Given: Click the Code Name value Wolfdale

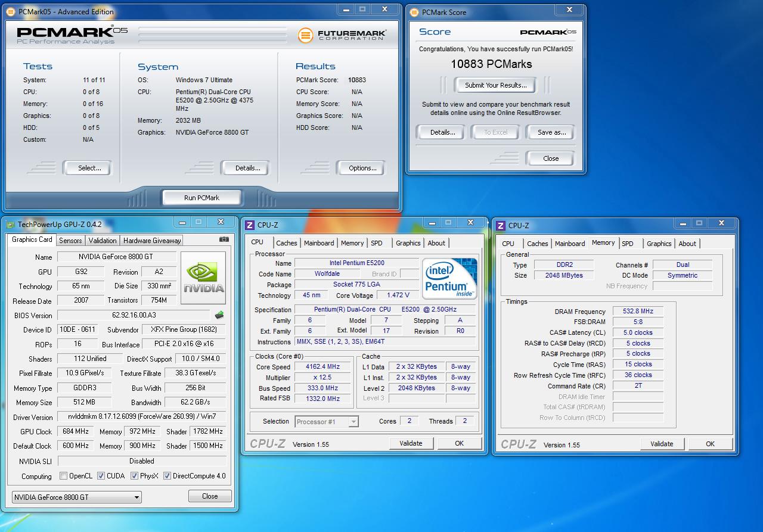Looking at the screenshot, I should point(327,274).
